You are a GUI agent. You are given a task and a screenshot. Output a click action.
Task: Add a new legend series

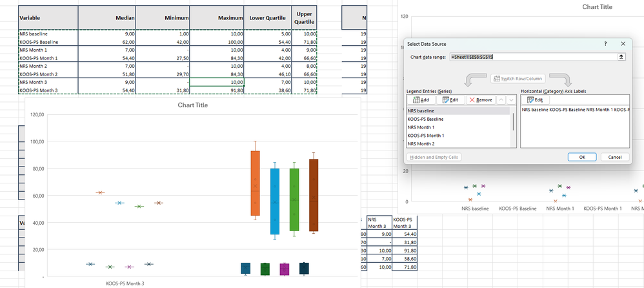tap(421, 100)
